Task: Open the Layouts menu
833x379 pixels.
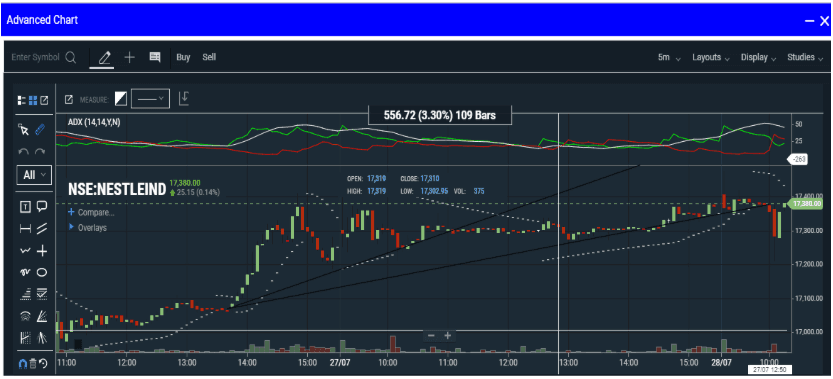Action: 711,57
